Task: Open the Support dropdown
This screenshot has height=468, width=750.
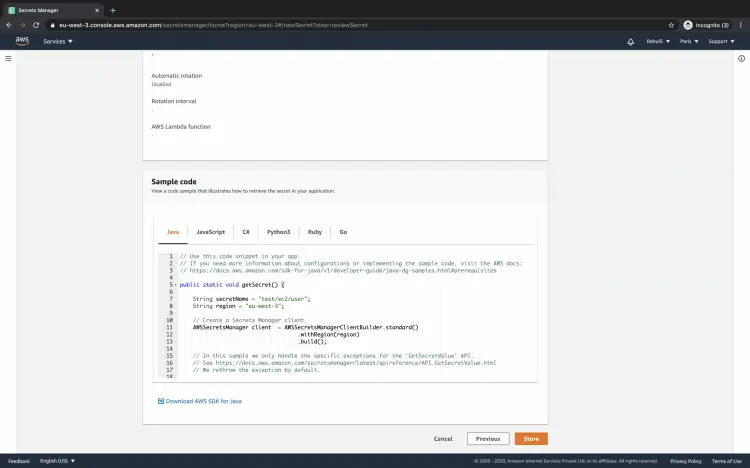Action: click(x=721, y=42)
